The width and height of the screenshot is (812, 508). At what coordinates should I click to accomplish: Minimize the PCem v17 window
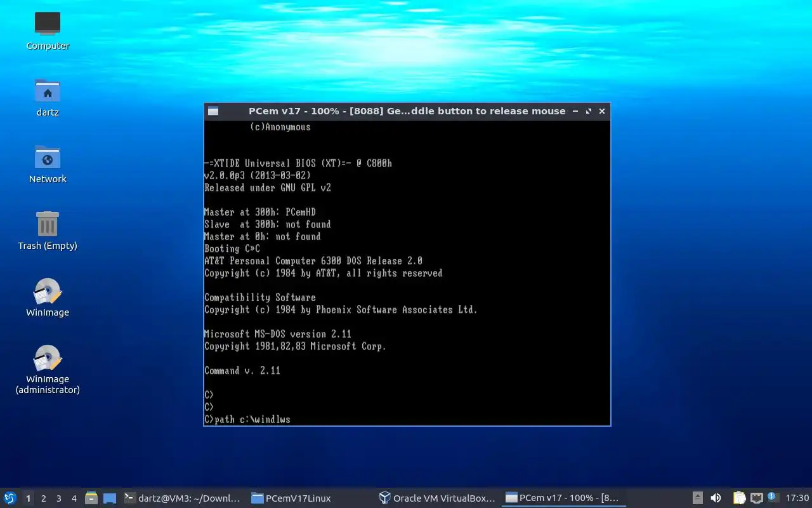[575, 111]
